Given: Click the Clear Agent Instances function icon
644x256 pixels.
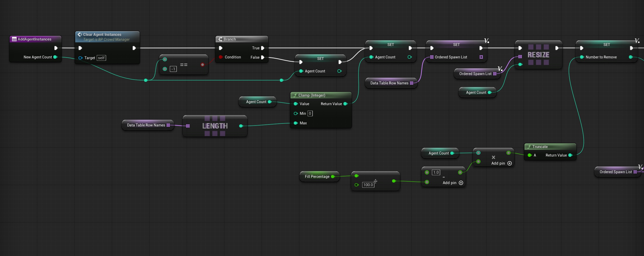Looking at the screenshot, I should [80, 35].
